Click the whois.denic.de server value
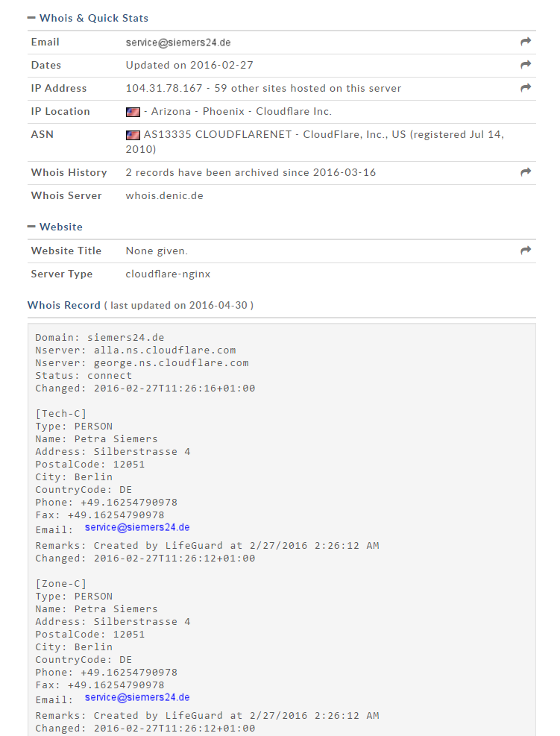Screen dimensions: 560x736 click(164, 195)
